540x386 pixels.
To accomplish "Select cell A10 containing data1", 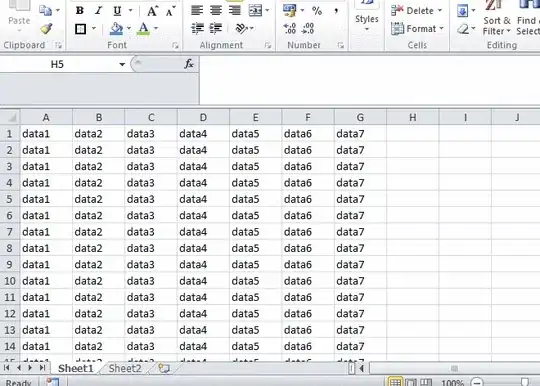I will tap(46, 281).
